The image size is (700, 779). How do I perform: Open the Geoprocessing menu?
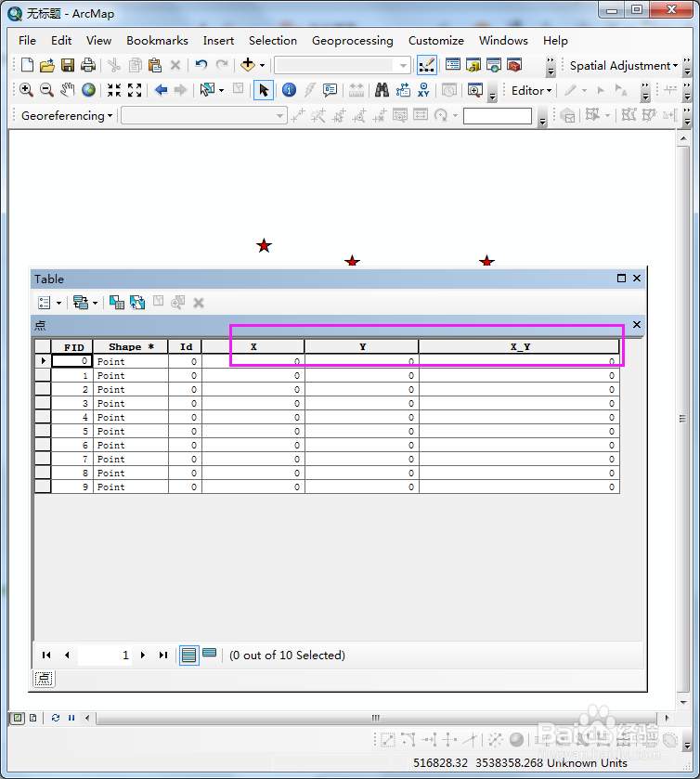[352, 40]
